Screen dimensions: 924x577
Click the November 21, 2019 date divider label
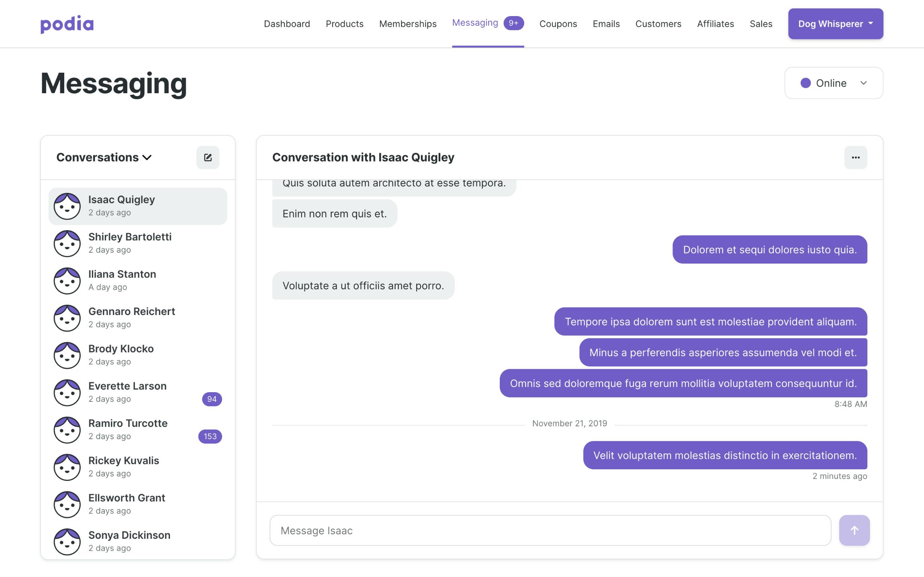point(570,424)
